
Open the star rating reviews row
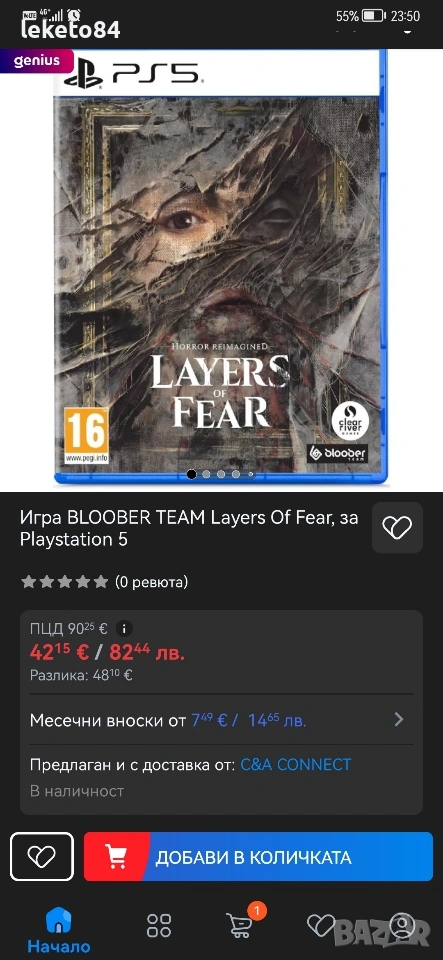105,582
